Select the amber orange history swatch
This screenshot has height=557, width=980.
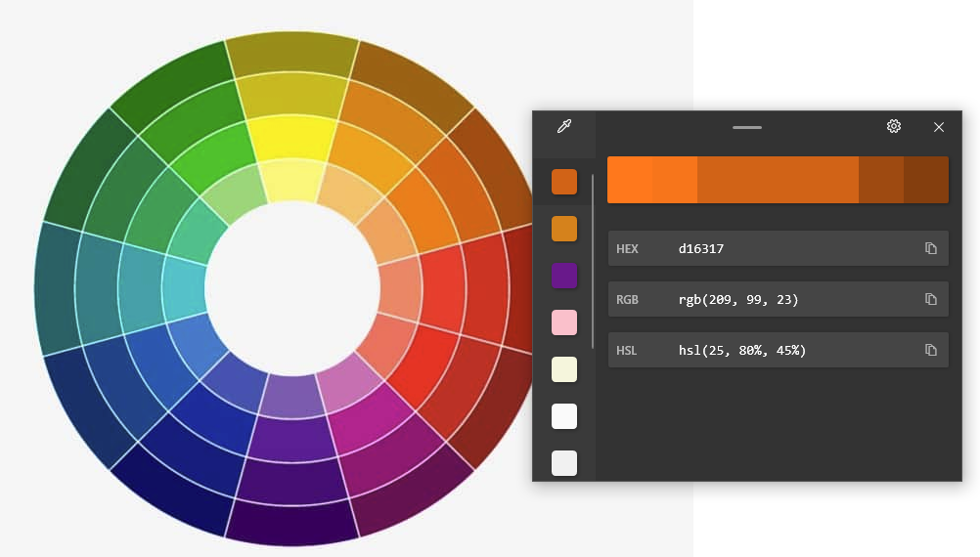point(564,229)
